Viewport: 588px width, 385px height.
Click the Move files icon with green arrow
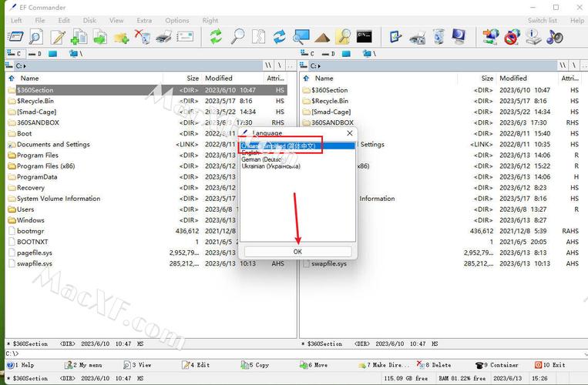100,37
